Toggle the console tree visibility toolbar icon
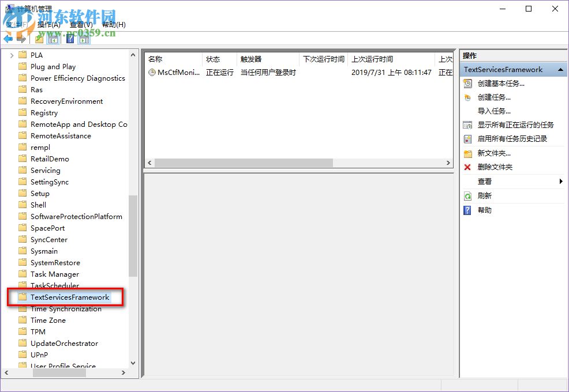Image resolution: width=569 pixels, height=392 pixels. [x=52, y=39]
